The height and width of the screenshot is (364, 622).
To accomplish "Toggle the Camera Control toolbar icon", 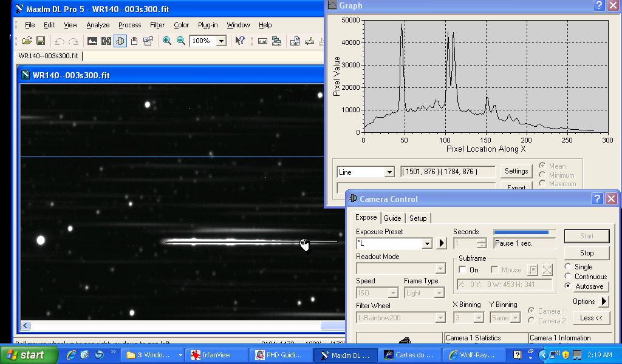I will coord(120,41).
